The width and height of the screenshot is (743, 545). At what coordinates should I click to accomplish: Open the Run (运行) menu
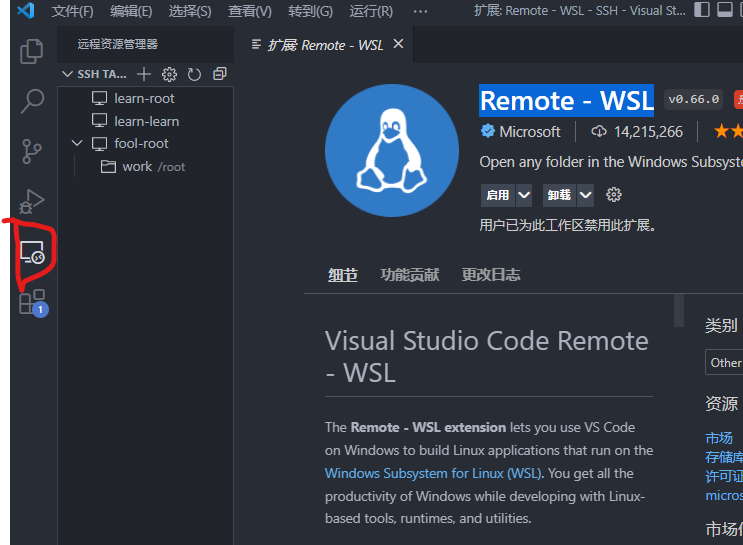(371, 11)
